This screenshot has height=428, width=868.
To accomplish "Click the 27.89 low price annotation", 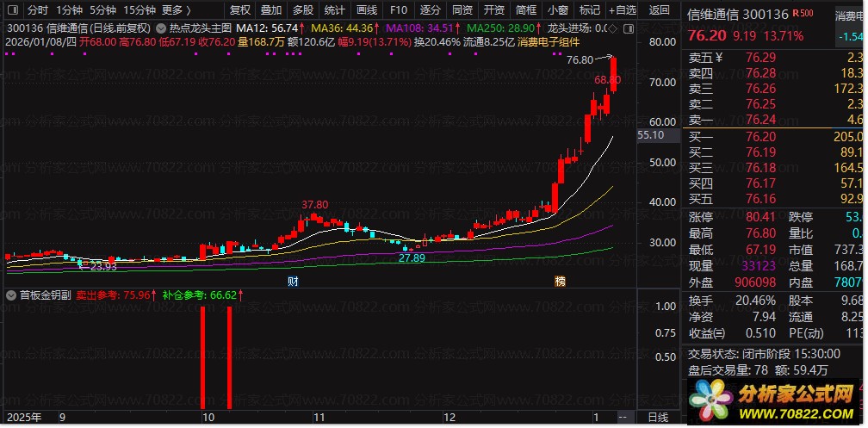I will (x=412, y=258).
